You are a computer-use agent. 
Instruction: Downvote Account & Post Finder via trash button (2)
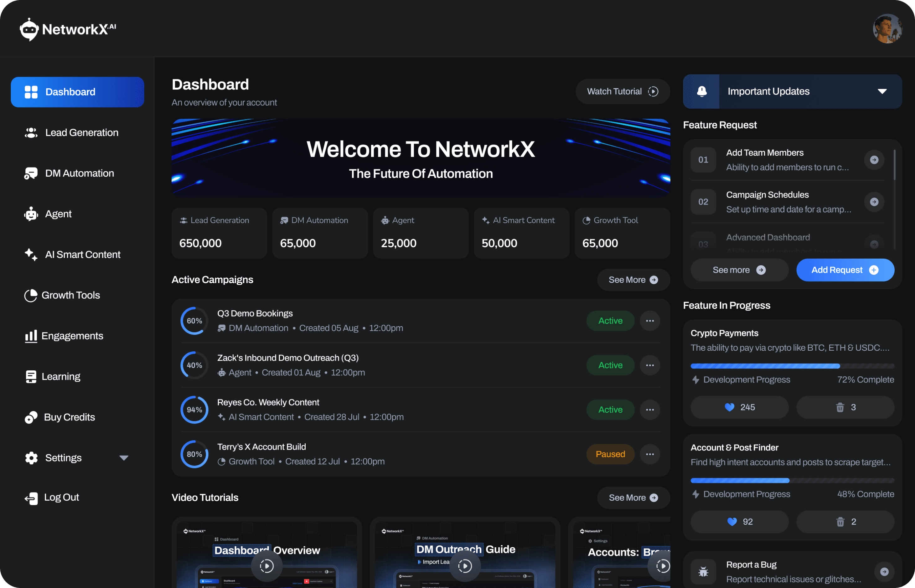click(845, 522)
